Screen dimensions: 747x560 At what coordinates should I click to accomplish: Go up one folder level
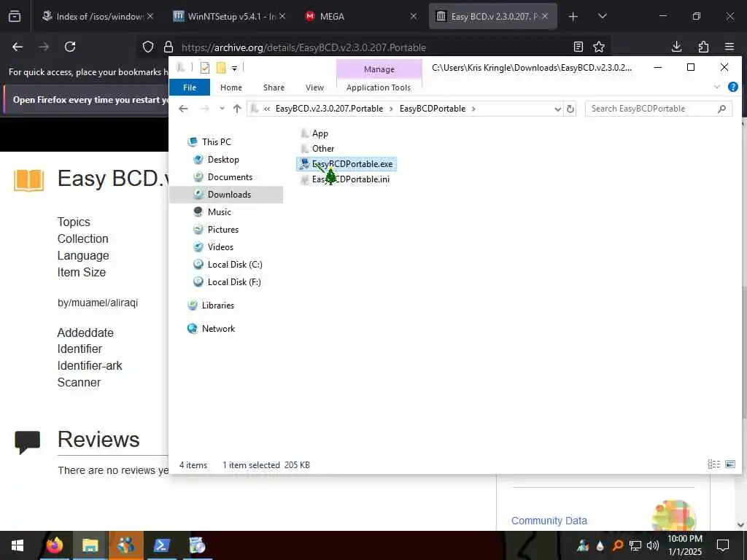point(237,109)
